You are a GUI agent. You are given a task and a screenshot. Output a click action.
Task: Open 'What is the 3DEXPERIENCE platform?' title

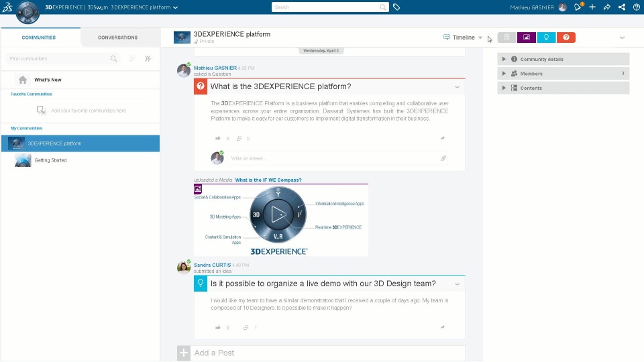pos(281,86)
